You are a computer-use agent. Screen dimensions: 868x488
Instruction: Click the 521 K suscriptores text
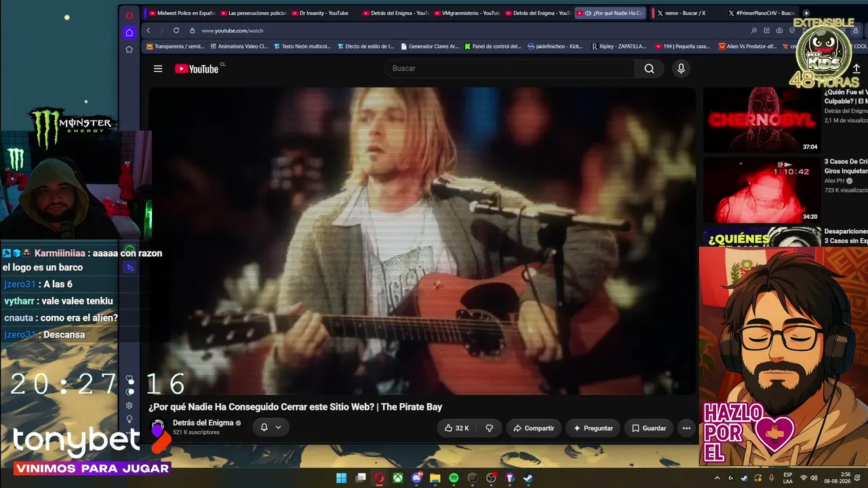[x=196, y=432]
